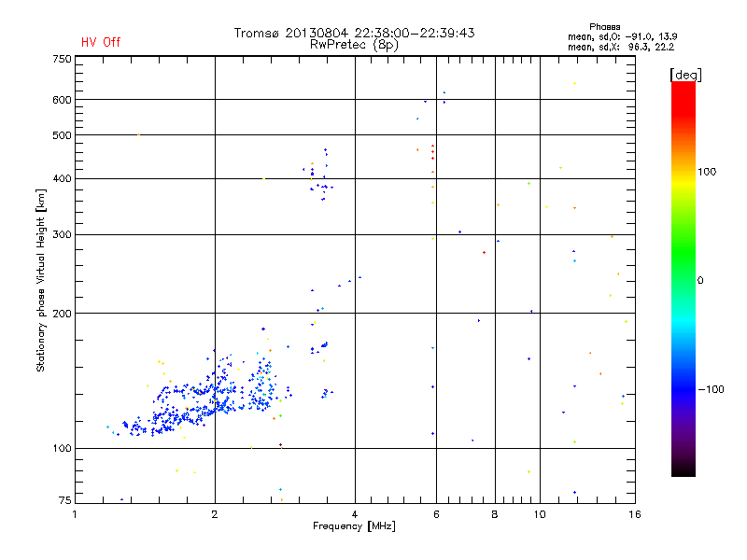Click the y-axis tick label "200"
Screen dimensions: 747x560
(x=62, y=314)
